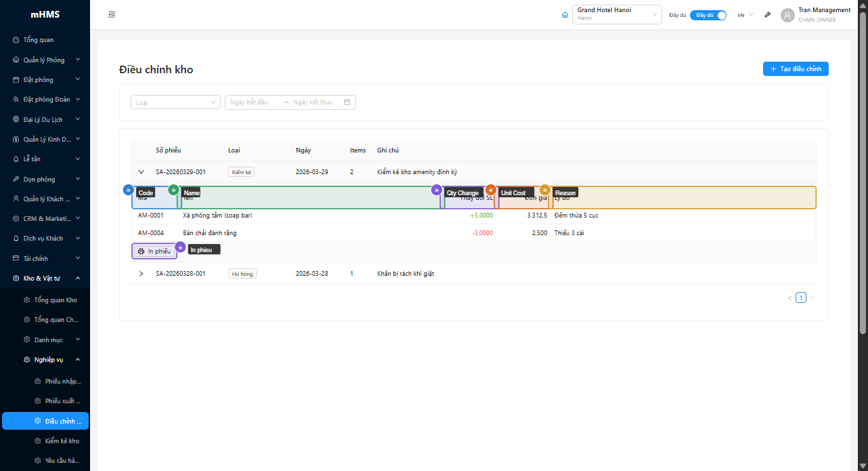
Task: Open Kiểm kê kho in sidebar
Action: [x=62, y=441]
